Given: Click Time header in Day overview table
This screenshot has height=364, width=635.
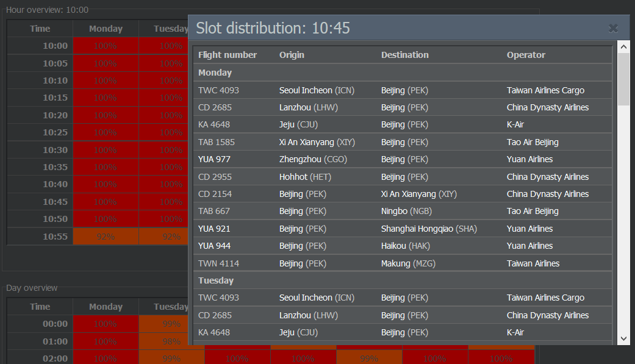Looking at the screenshot, I should click(x=40, y=307).
